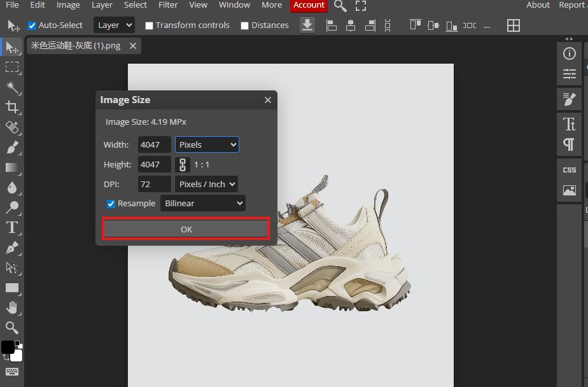Open the Image menu
The height and width of the screenshot is (387, 588).
pos(68,5)
